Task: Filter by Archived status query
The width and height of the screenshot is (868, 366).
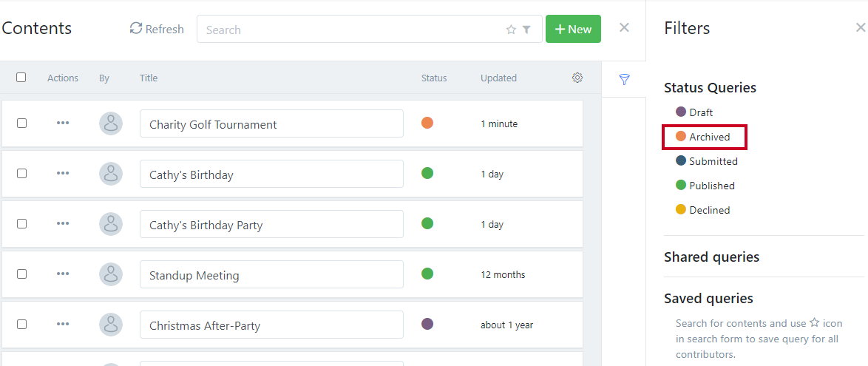Action: click(x=703, y=137)
